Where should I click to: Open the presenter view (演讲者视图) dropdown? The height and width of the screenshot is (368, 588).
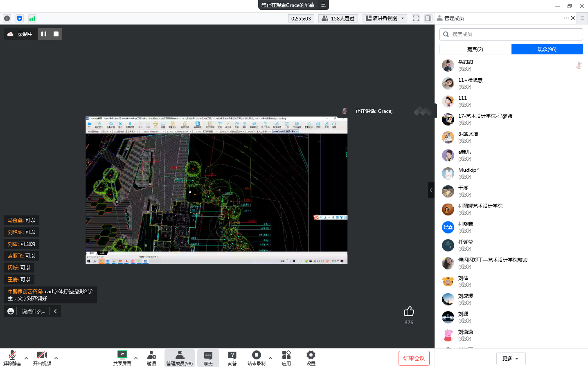click(385, 18)
